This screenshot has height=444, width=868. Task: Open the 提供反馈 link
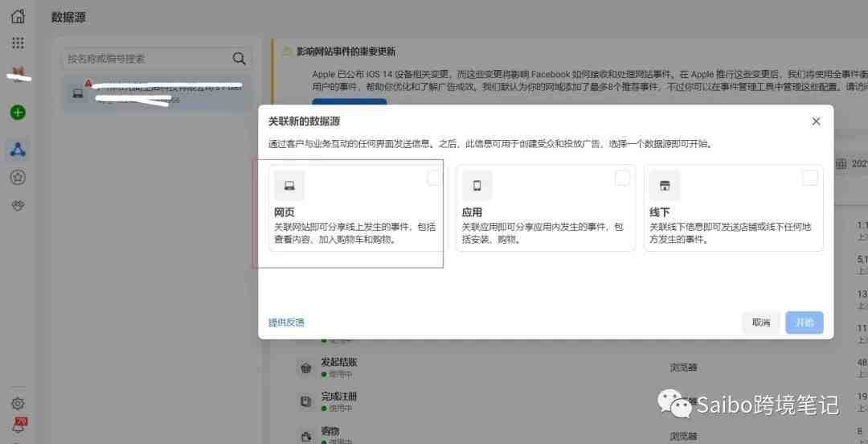(x=286, y=323)
